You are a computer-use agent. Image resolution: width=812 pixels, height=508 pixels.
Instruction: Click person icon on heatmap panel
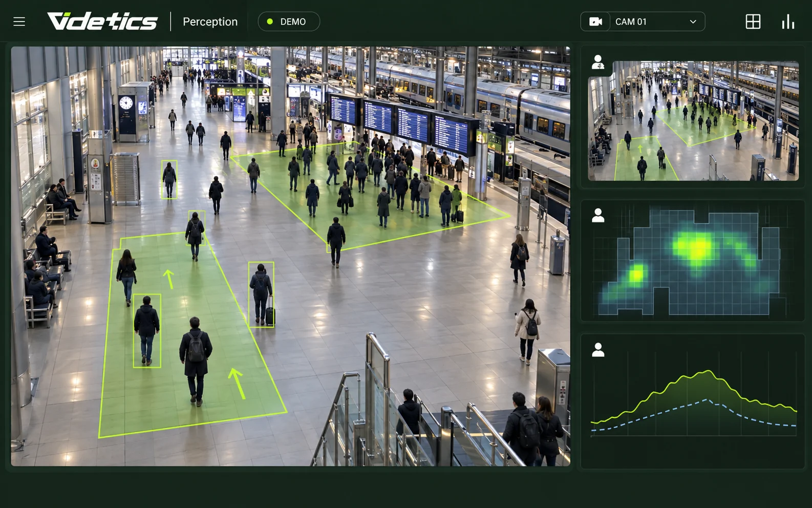click(598, 215)
